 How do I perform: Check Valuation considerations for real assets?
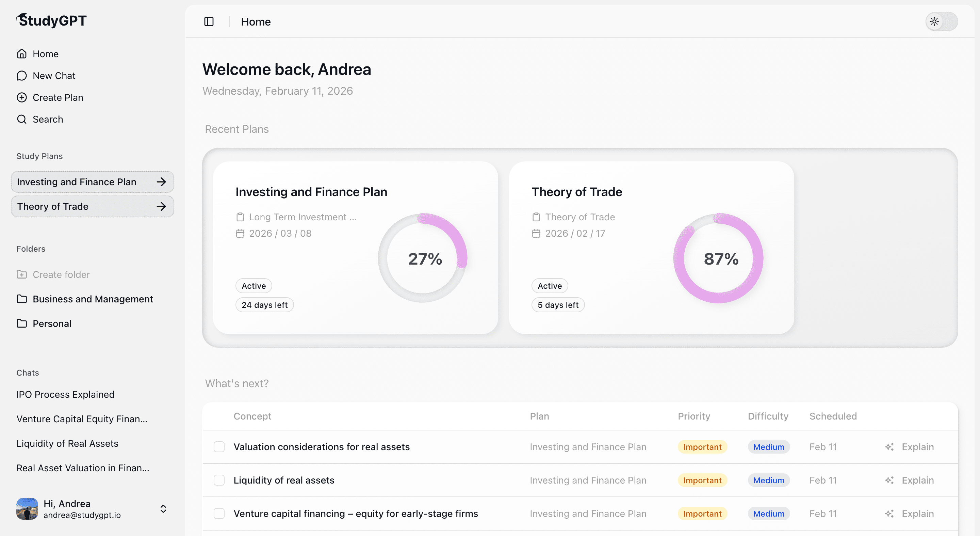(x=219, y=446)
